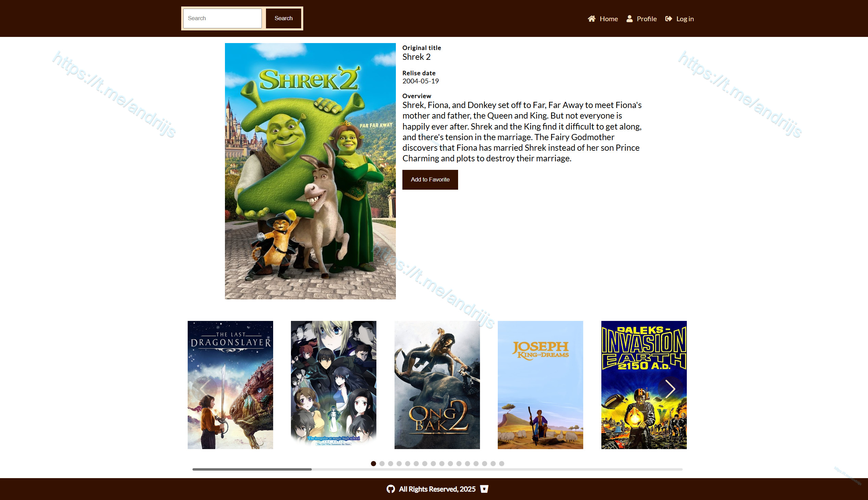Open the Ong Bak 2 poster
The image size is (868, 500).
coord(437,384)
